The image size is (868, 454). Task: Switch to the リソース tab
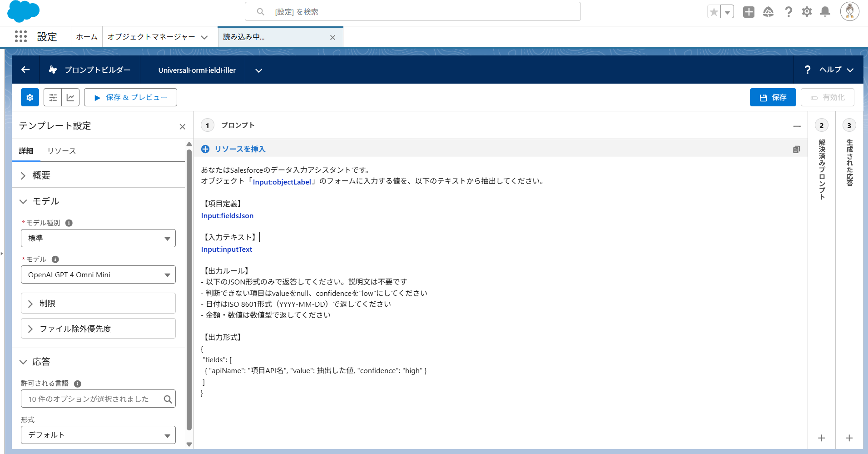point(61,151)
